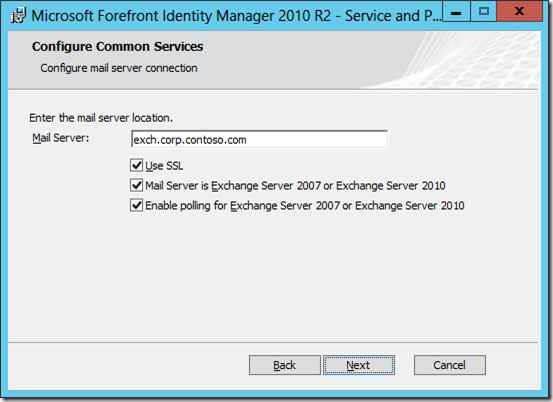Uncheck the Use SSL checkbox
This screenshot has height=402, width=553.
(136, 165)
